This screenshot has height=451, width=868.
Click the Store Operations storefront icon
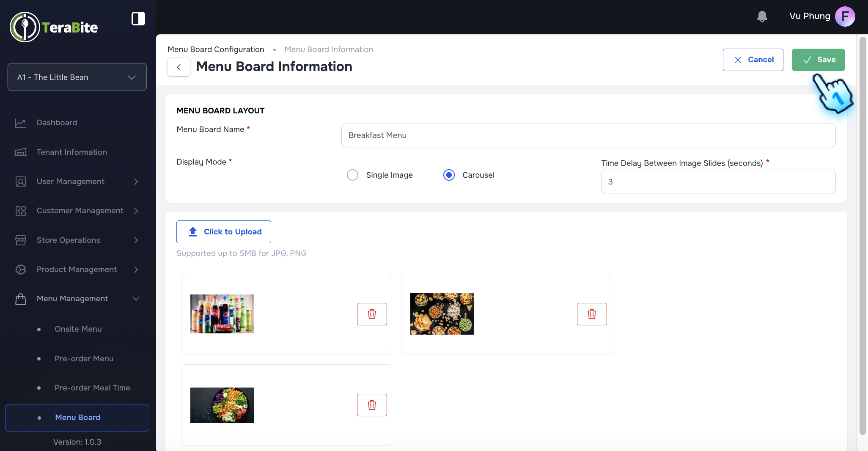(20, 240)
